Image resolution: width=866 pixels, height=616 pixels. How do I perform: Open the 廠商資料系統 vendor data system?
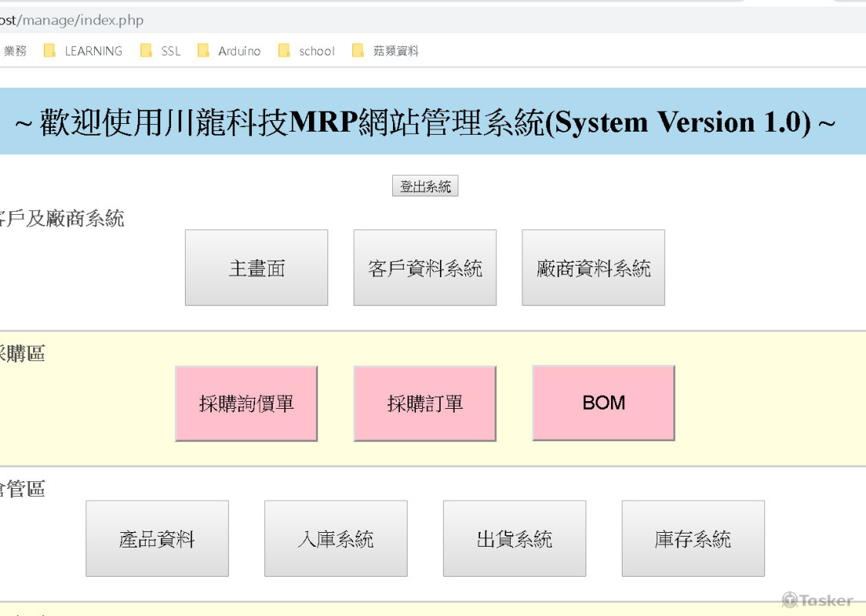(x=593, y=266)
